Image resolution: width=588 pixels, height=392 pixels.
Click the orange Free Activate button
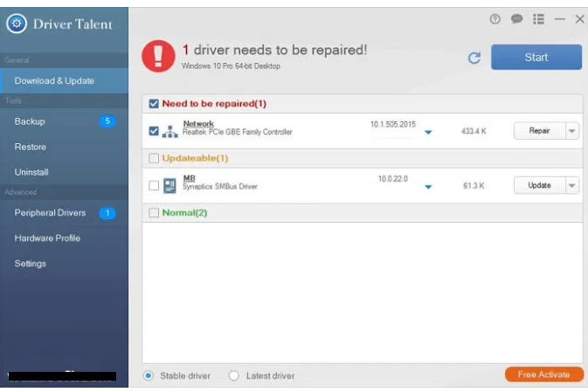[x=543, y=375]
